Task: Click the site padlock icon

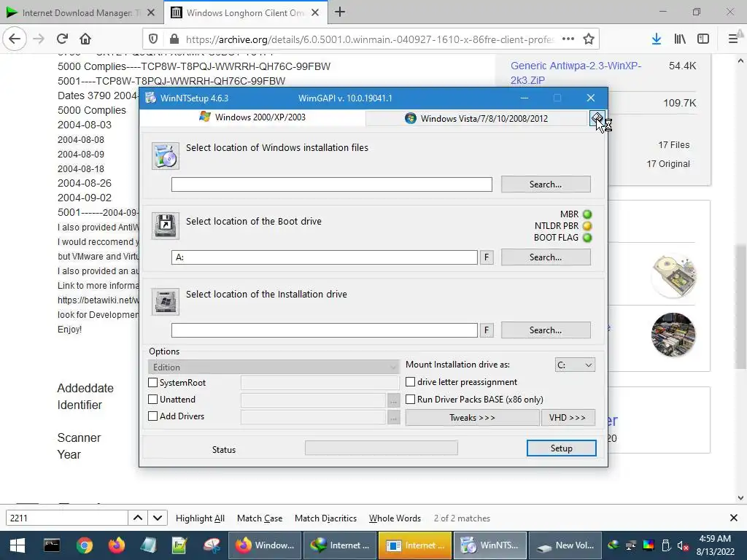Action: (x=174, y=39)
